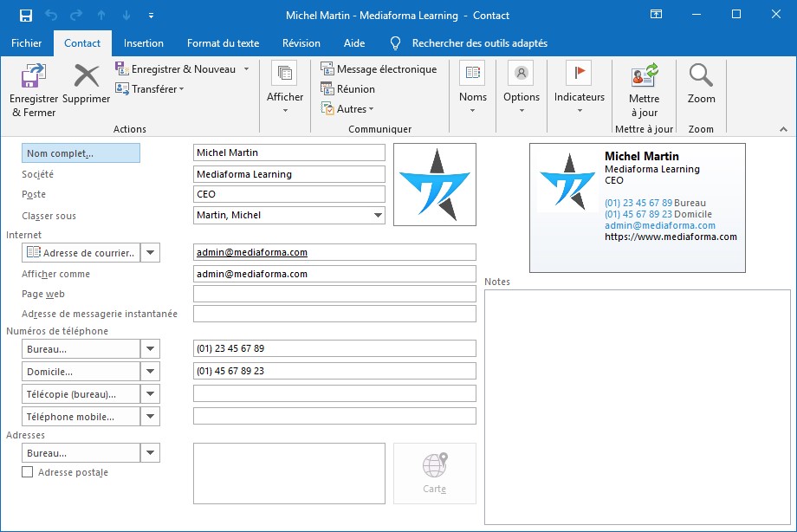Toggle the Adresse postale checkbox
This screenshot has height=532, width=797.
(x=28, y=472)
